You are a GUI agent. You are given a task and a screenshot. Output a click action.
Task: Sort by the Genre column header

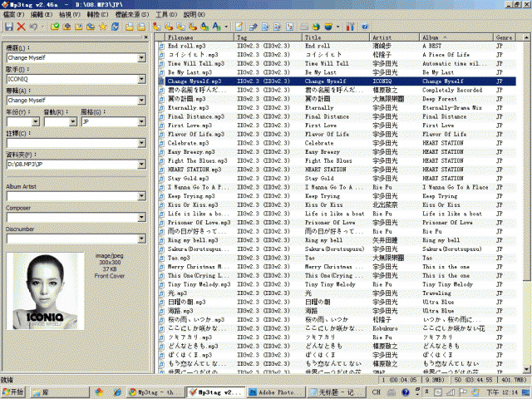[505, 37]
